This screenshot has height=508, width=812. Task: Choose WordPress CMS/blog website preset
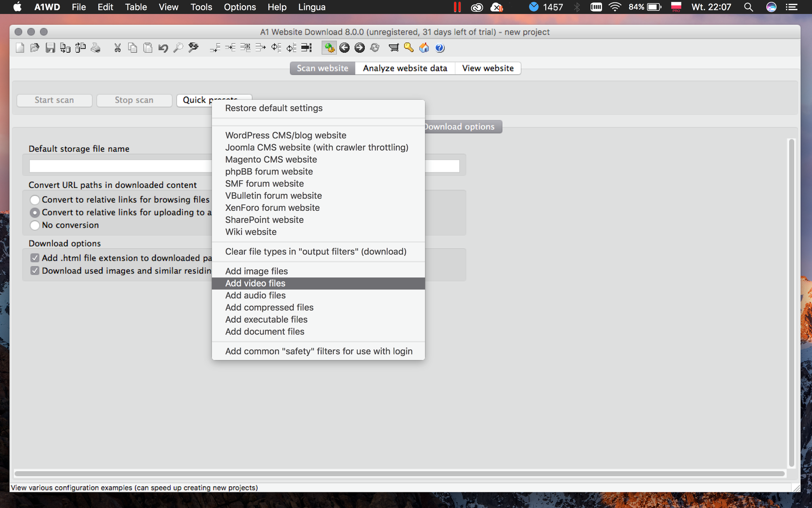pyautogui.click(x=318, y=136)
